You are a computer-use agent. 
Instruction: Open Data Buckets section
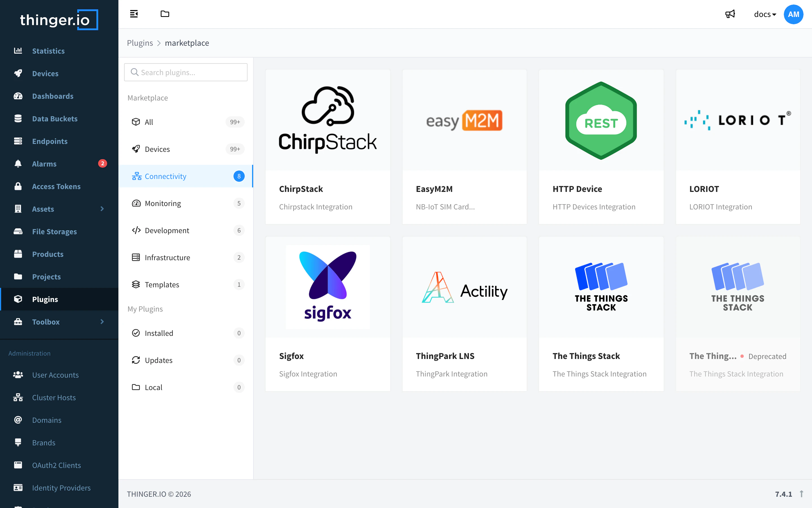tap(59, 119)
